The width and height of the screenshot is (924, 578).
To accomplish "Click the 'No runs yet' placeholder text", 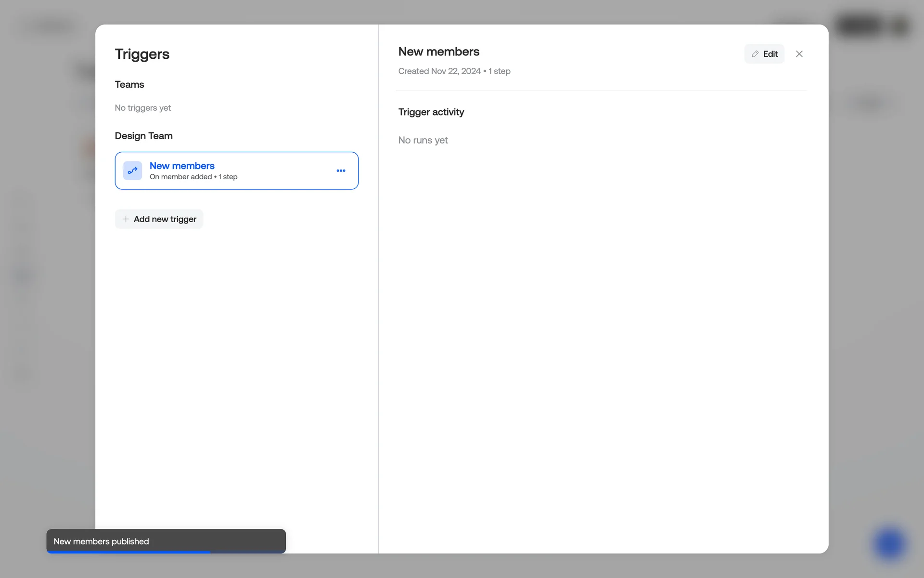I will [423, 140].
